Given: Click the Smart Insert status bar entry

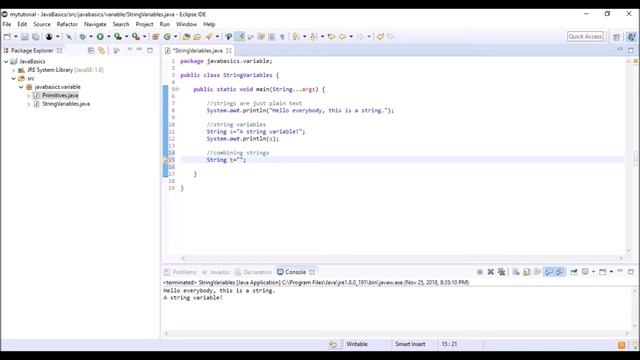Looking at the screenshot, I should click(x=410, y=344).
